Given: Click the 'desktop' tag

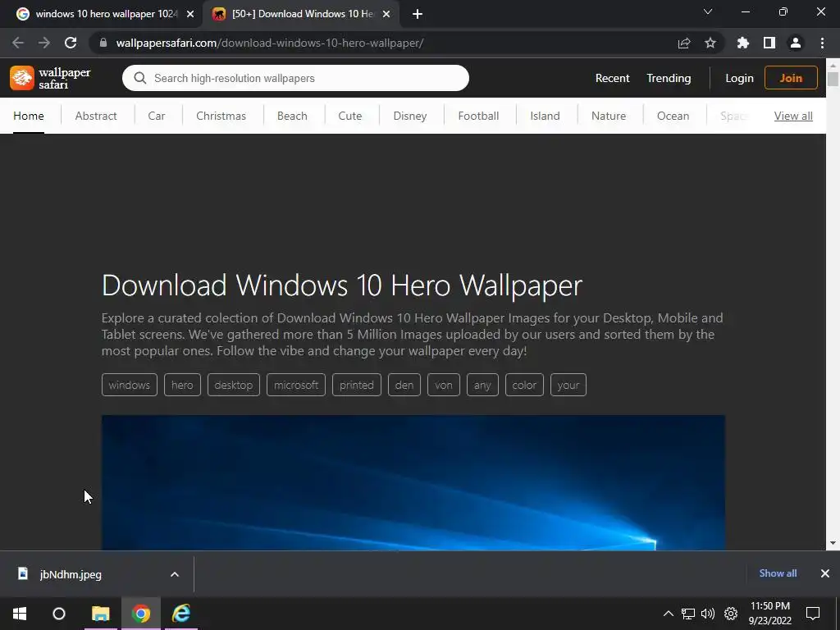Looking at the screenshot, I should click(234, 385).
